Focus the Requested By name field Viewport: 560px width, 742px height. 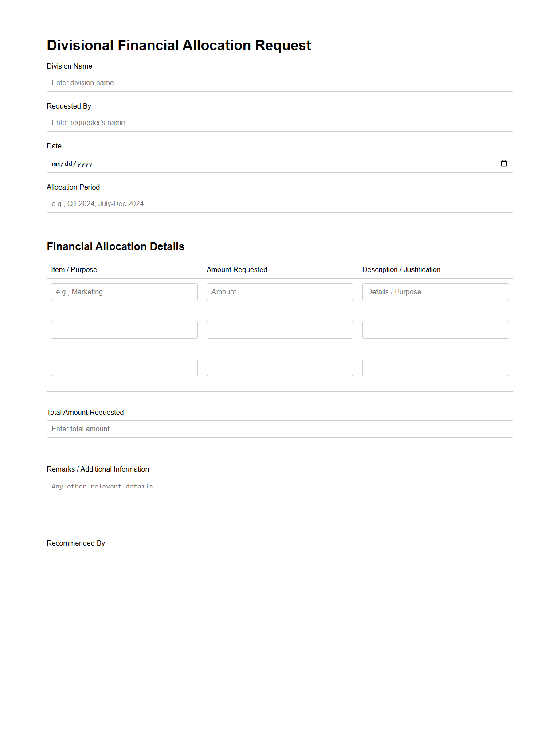[280, 123]
